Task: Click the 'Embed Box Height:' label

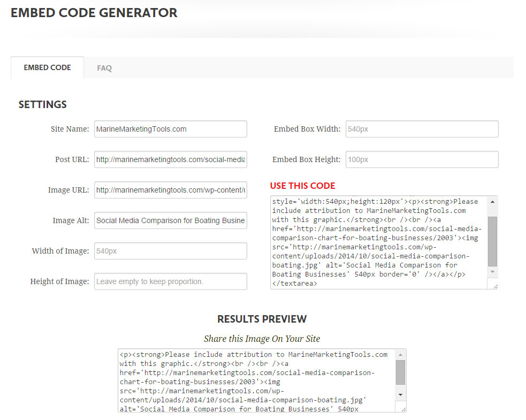Action: coord(306,159)
